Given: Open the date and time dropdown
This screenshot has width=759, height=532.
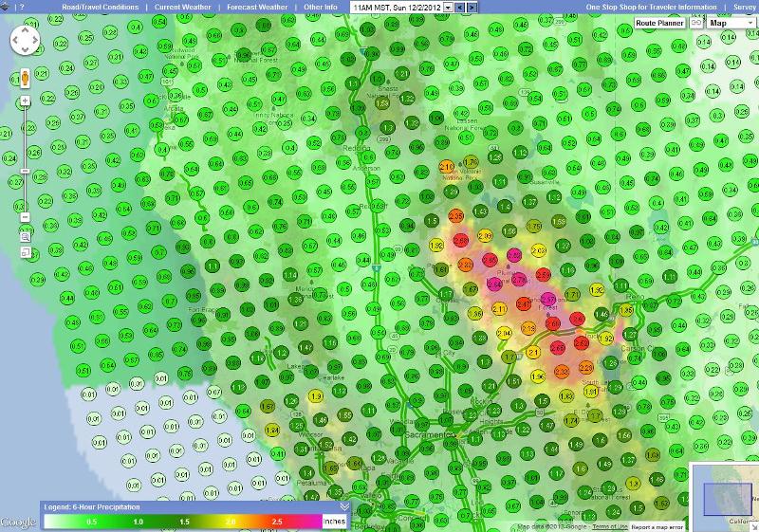Looking at the screenshot, I should click(449, 8).
